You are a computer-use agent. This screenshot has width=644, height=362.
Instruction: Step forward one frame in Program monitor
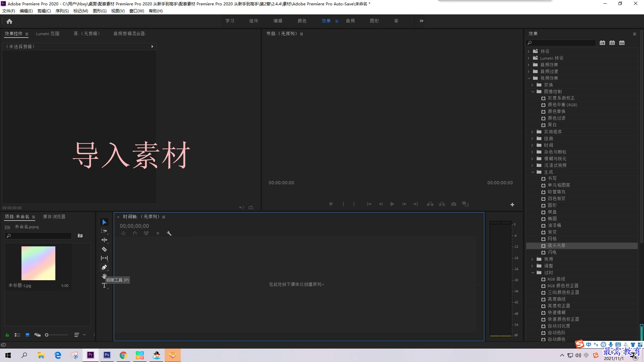point(404,204)
